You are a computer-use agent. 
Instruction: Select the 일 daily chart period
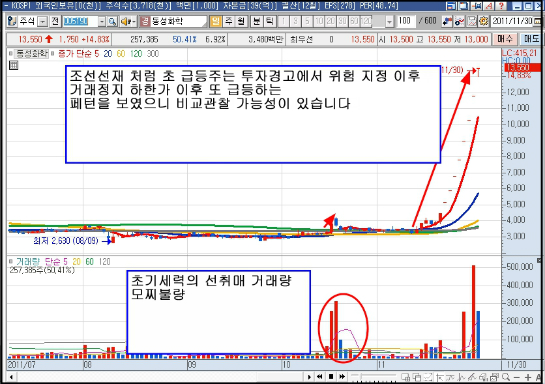pos(215,22)
